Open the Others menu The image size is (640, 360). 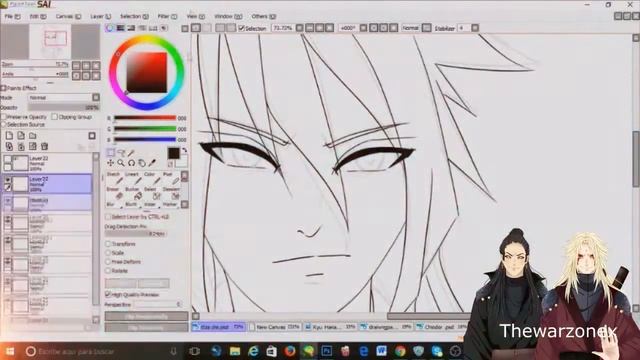(x=264, y=16)
